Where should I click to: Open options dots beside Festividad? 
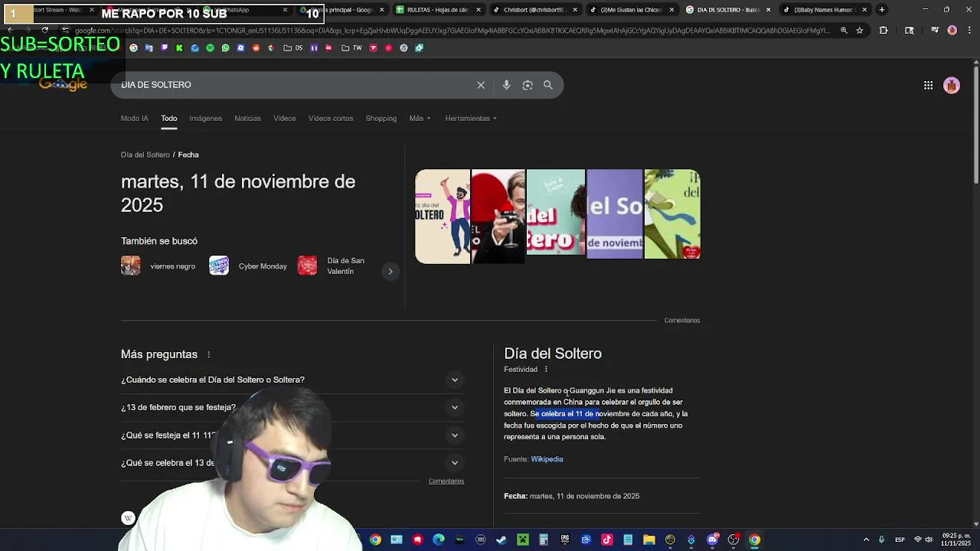[546, 370]
